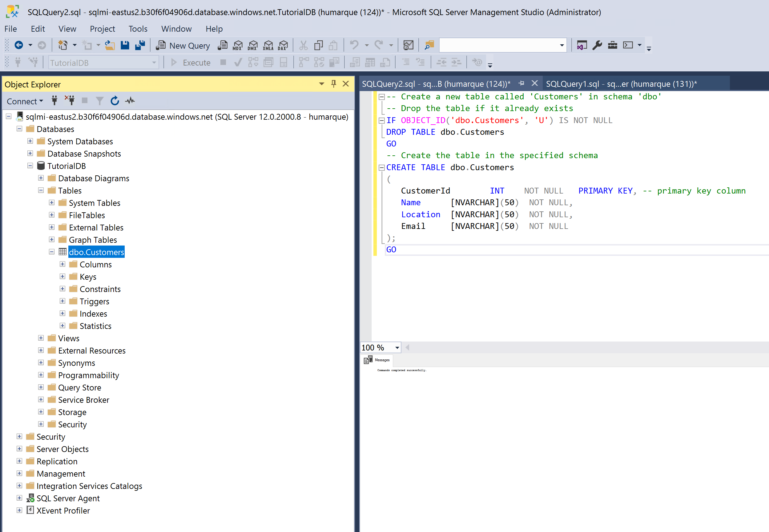
Task: Click the Object Explorer Connect plug icon
Action: click(54, 100)
